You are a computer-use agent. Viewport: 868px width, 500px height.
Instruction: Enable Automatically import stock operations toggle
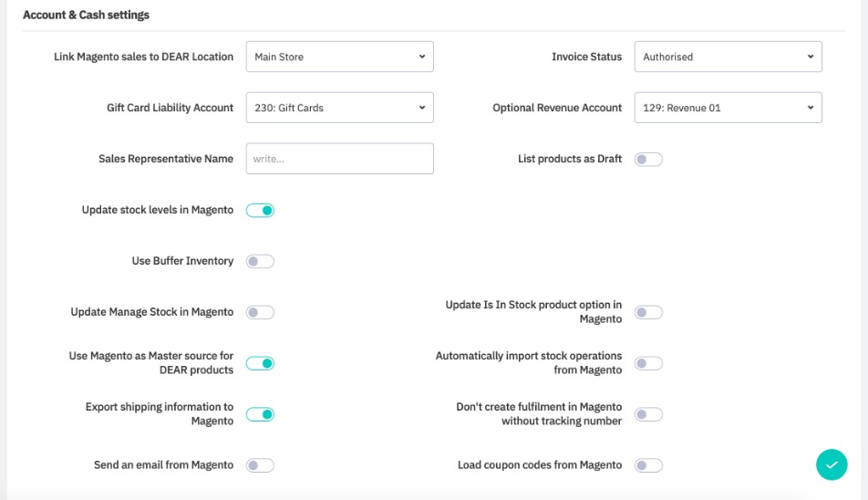(648, 364)
